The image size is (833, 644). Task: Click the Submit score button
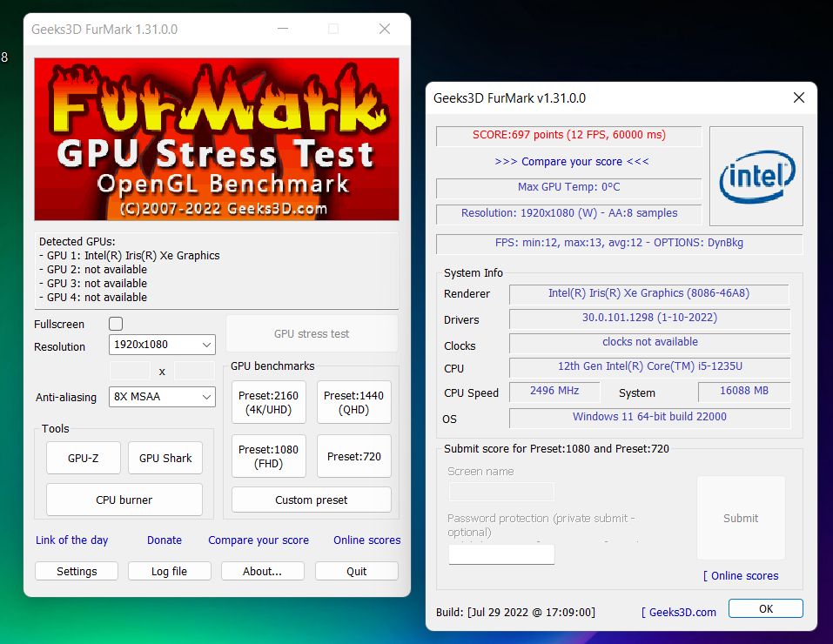(741, 518)
